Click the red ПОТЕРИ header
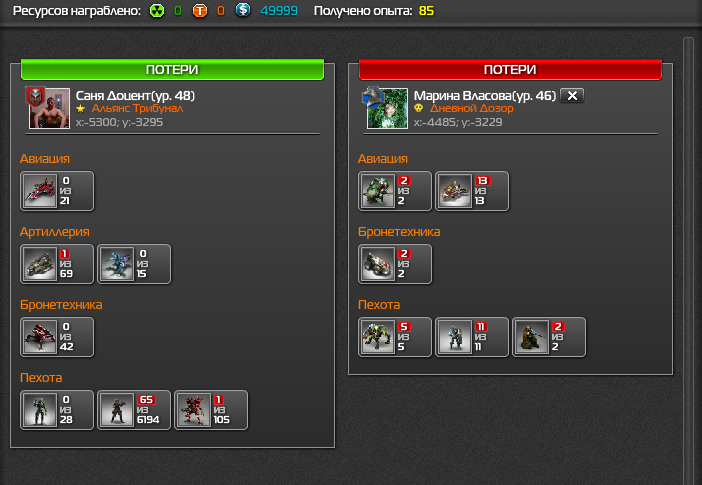This screenshot has width=702, height=485. pos(510,69)
